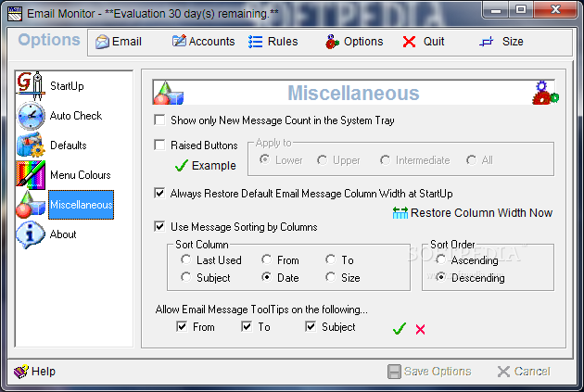Select All in Apply to group

pos(471,160)
